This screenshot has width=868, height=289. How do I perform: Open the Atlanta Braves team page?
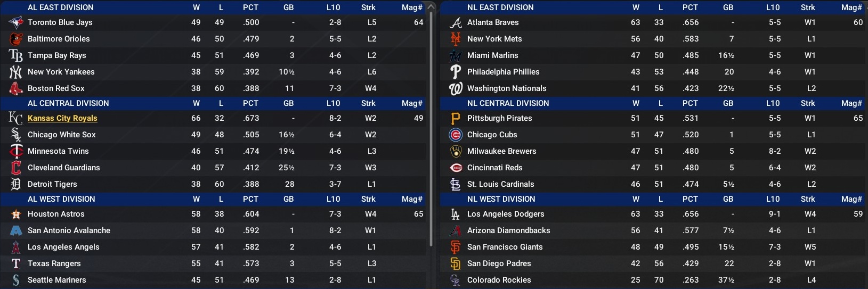(x=493, y=22)
